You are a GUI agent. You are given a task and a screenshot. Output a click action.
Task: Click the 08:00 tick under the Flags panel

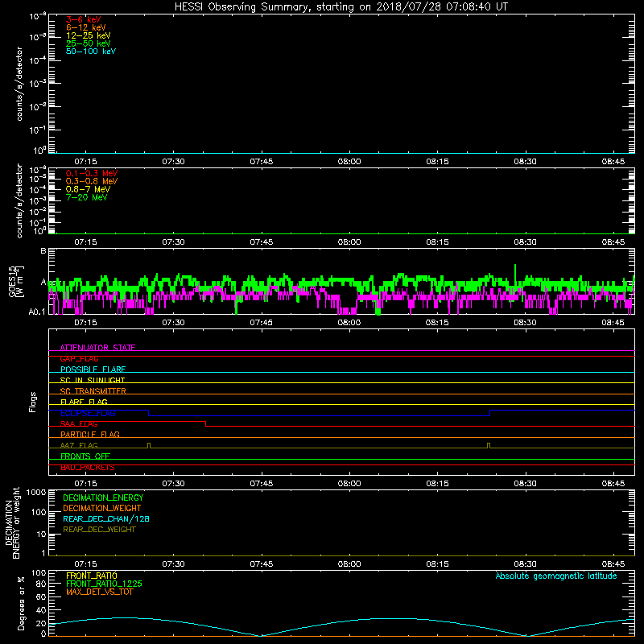[349, 484]
